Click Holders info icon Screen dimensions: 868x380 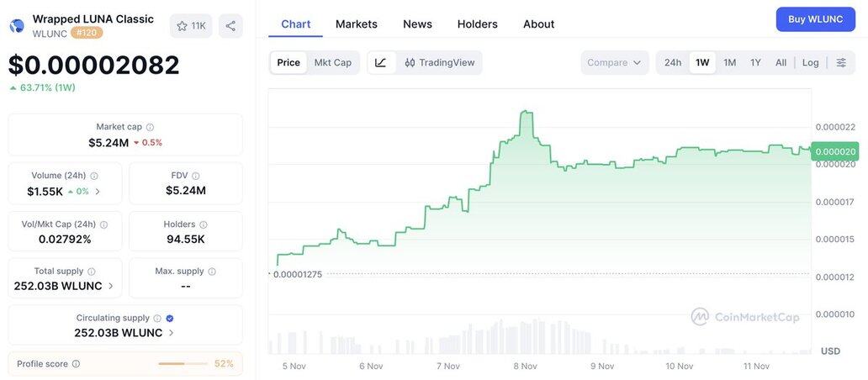[204, 224]
